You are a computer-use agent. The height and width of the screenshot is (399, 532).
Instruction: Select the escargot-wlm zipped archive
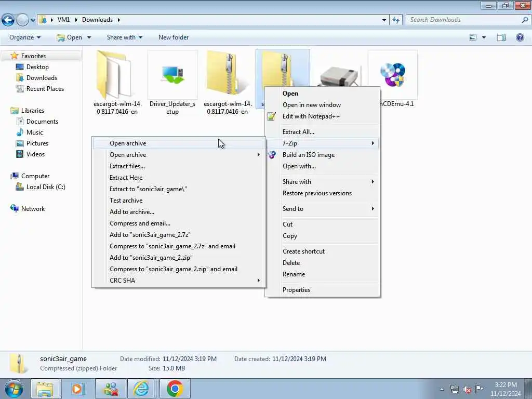pos(228,83)
